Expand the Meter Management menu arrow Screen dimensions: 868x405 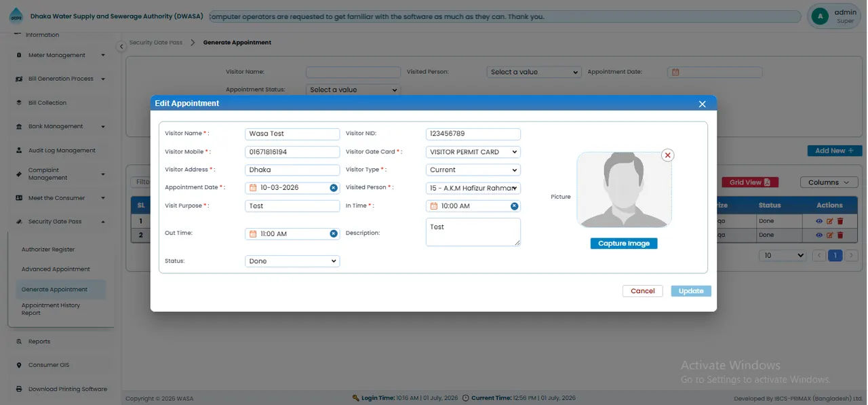[103, 56]
